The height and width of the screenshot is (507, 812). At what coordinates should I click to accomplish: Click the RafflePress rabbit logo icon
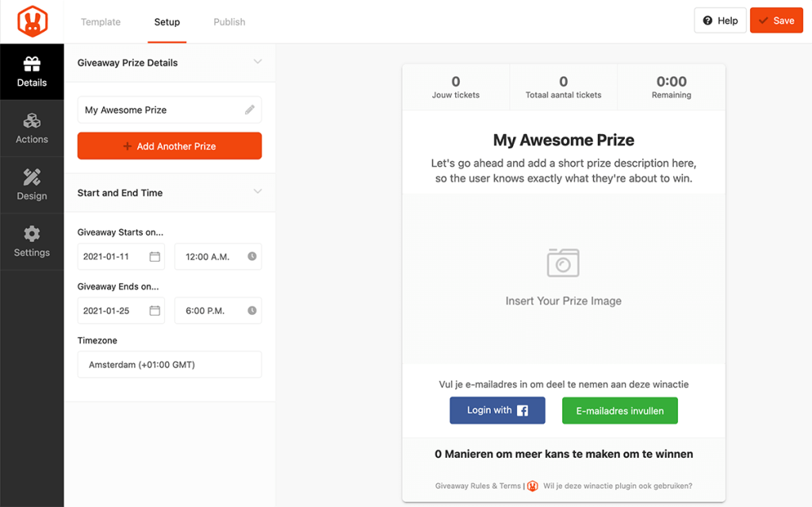click(32, 21)
